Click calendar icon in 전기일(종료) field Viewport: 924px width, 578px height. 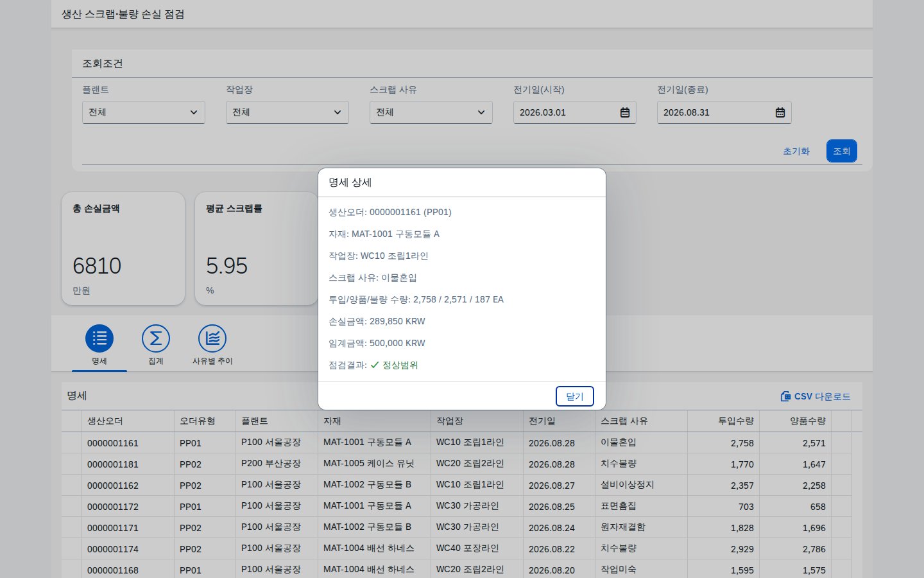click(780, 112)
